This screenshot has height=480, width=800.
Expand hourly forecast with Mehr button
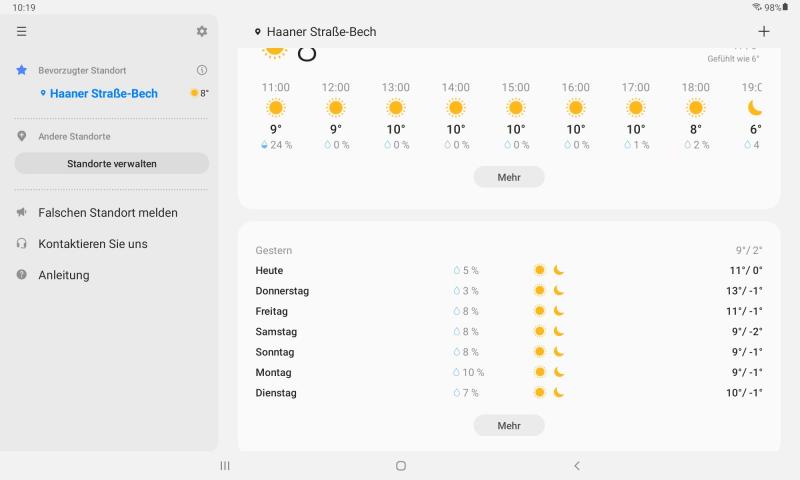click(x=509, y=177)
